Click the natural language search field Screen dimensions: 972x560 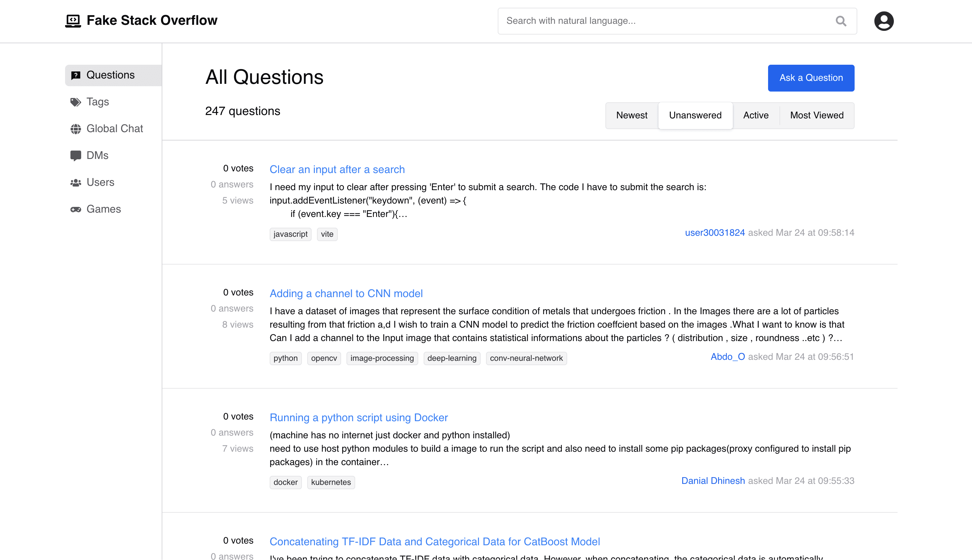(654, 21)
